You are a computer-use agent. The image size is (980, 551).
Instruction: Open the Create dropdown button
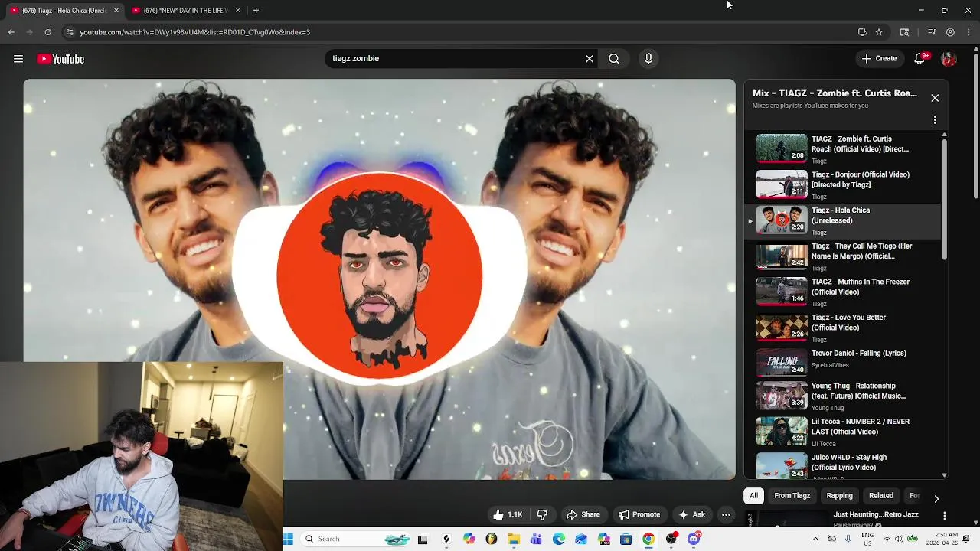pyautogui.click(x=879, y=58)
